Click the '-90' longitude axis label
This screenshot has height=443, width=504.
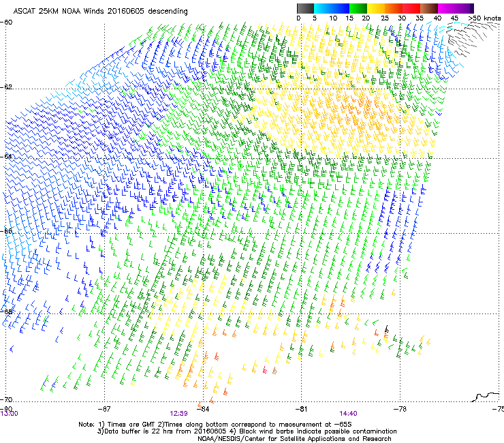tap(6, 408)
